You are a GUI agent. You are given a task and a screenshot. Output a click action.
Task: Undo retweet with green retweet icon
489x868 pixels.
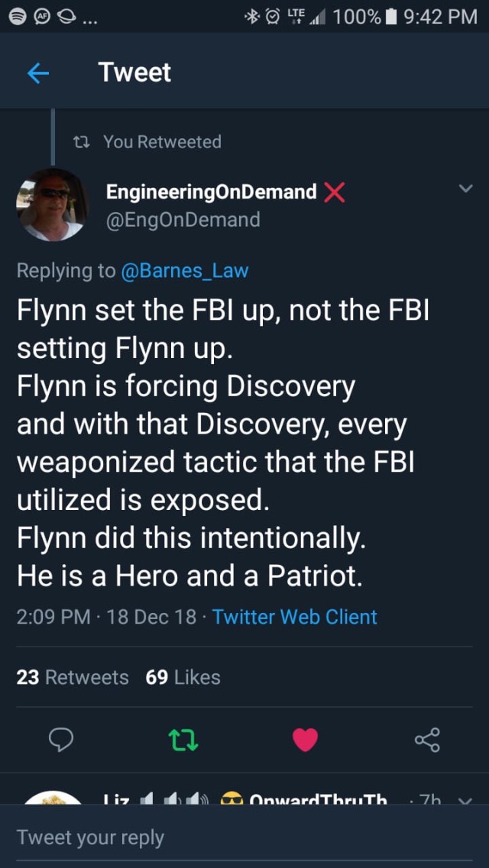click(x=184, y=739)
